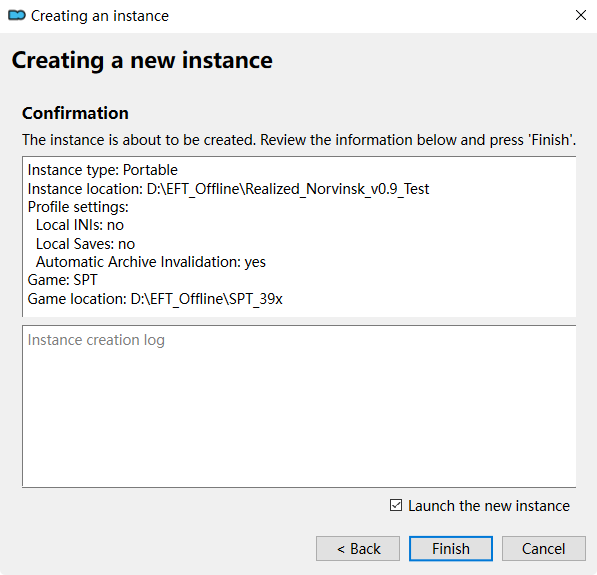The height and width of the screenshot is (575, 597).
Task: Click the 'Profile settings:' line
Action: click(78, 207)
